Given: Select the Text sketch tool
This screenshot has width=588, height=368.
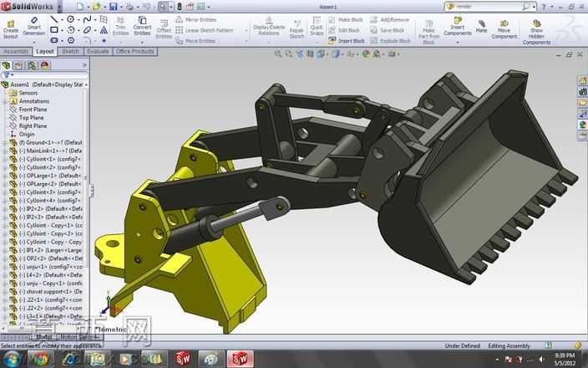Looking at the screenshot, I should 104,29.
